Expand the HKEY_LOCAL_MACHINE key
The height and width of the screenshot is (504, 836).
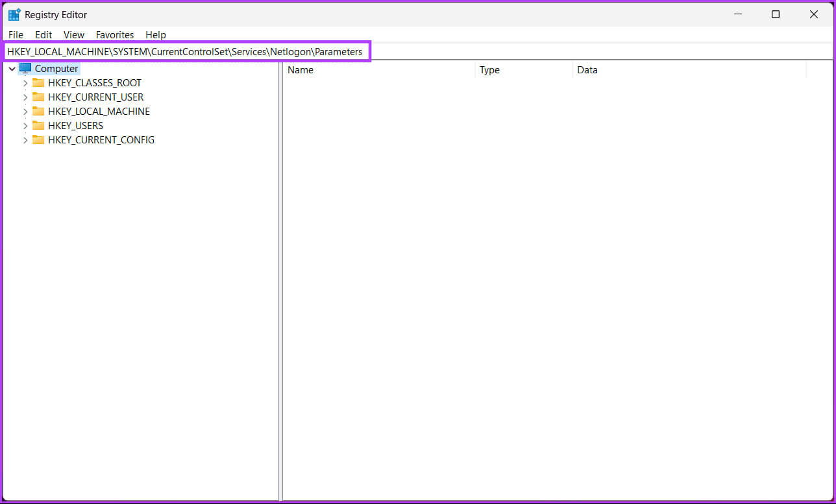tap(25, 112)
